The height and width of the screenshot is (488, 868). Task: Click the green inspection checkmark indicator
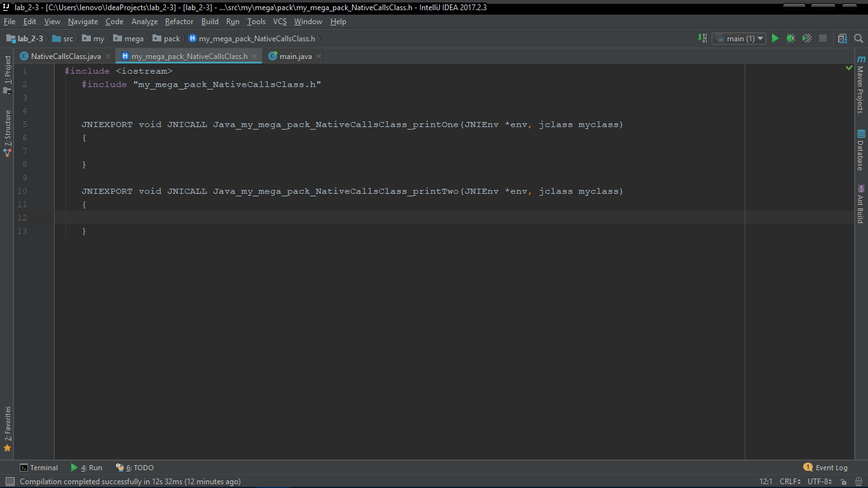click(849, 67)
